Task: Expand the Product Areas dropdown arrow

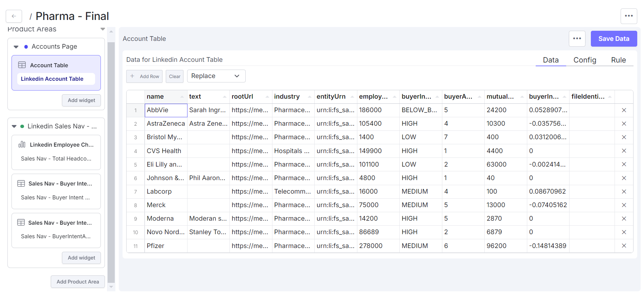Action: point(103,29)
